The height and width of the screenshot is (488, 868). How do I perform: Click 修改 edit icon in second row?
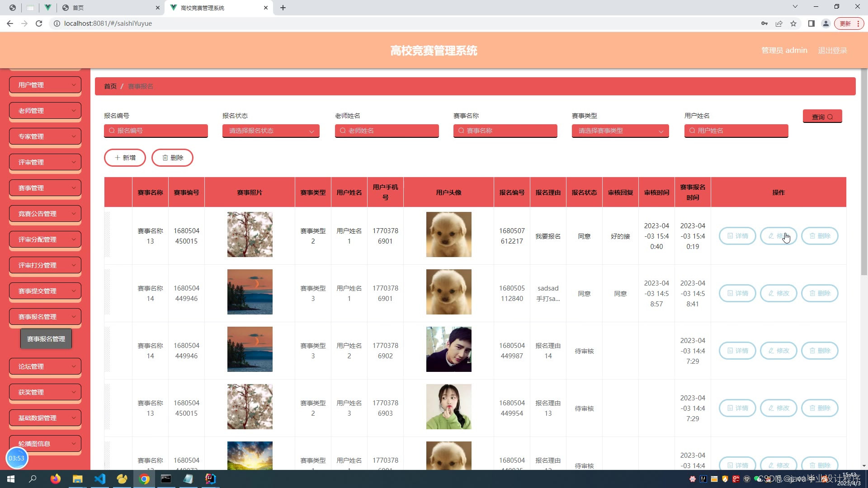(x=771, y=293)
